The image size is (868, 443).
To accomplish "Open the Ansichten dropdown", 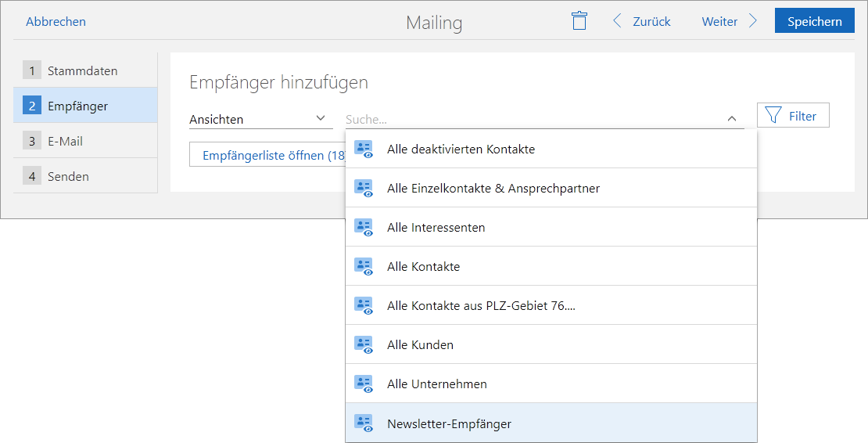I will click(257, 119).
